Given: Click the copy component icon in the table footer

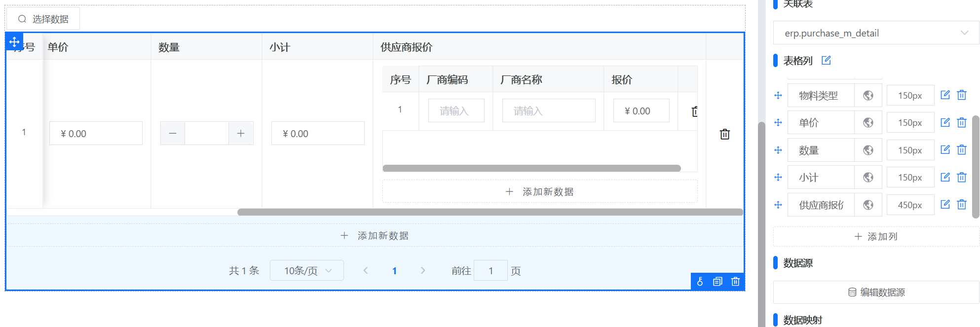Looking at the screenshot, I should (x=717, y=282).
